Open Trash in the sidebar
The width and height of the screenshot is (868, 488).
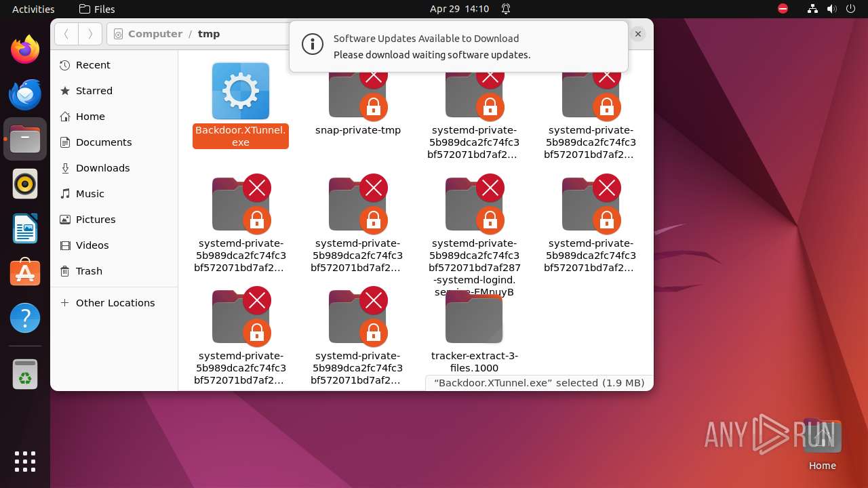click(114, 271)
